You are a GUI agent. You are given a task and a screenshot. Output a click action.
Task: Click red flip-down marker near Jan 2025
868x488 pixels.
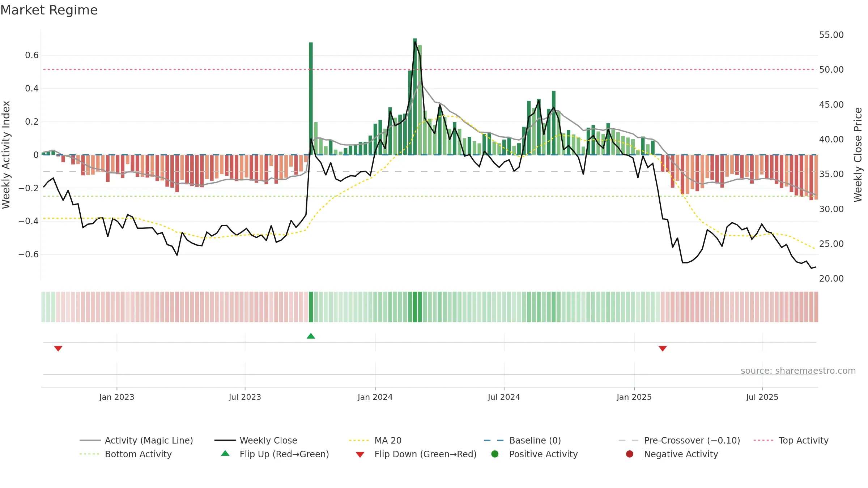(663, 348)
